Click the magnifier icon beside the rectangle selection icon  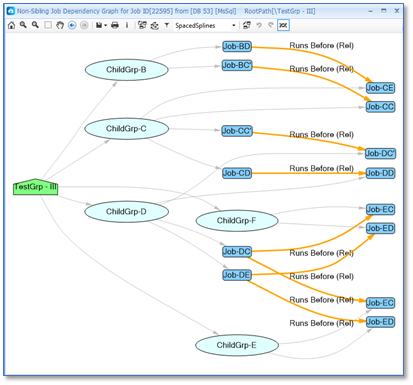(x=35, y=25)
